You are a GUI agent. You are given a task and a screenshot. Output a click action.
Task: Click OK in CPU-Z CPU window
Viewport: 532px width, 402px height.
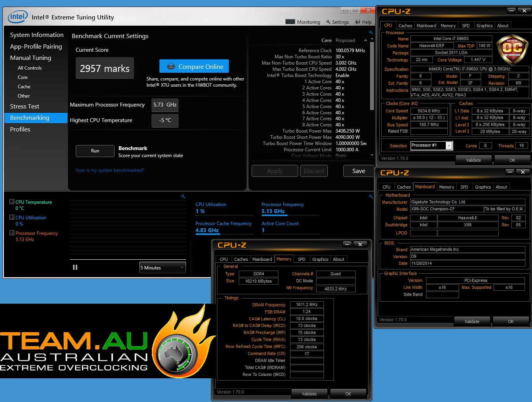512,160
